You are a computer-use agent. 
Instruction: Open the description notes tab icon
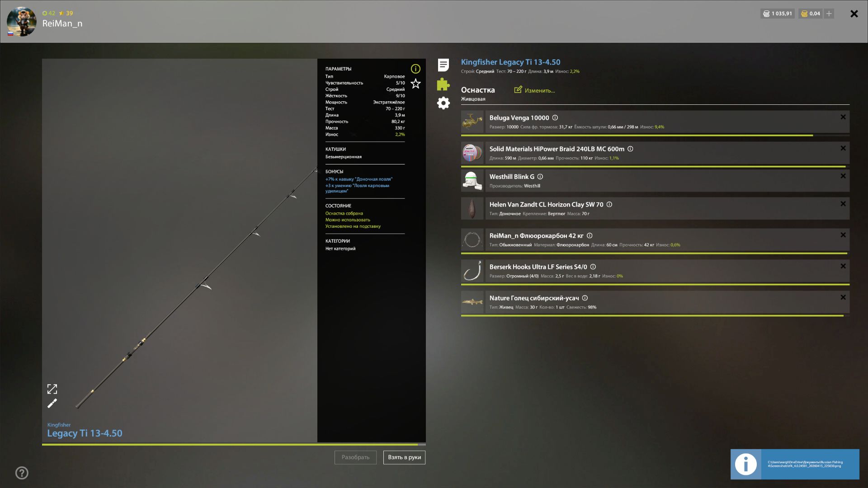pos(443,65)
